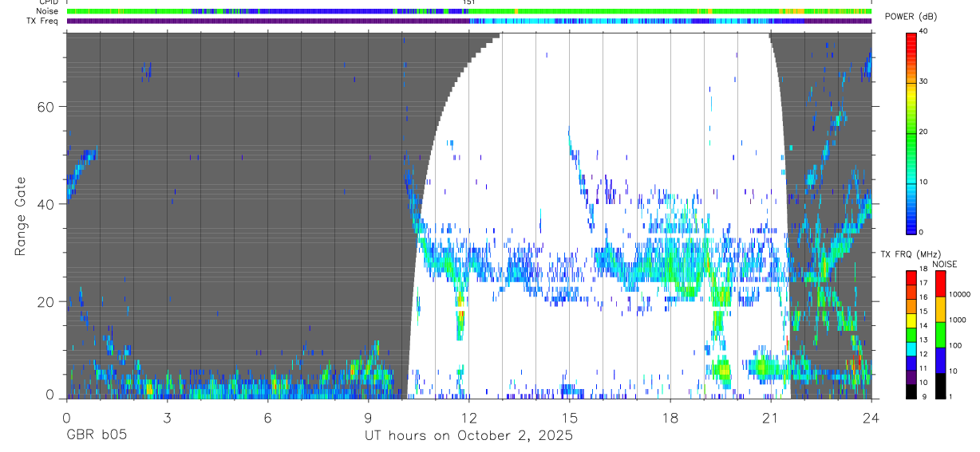Click the '151' CPID value above the plot
This screenshot has width=980, height=452.
(469, 2)
